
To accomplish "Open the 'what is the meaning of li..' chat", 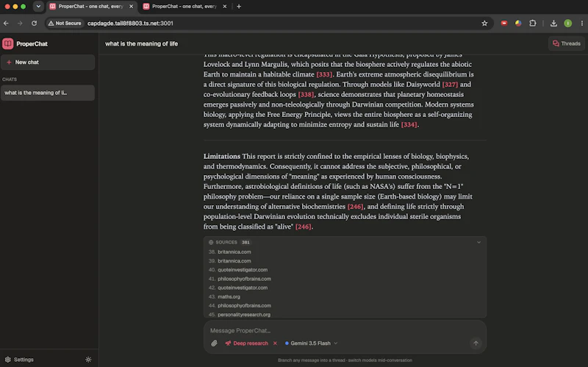I will pyautogui.click(x=48, y=93).
